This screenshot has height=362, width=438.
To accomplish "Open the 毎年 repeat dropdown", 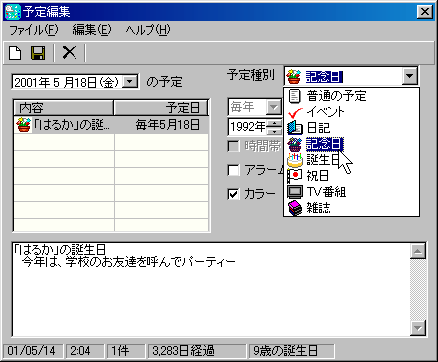I will click(x=274, y=107).
